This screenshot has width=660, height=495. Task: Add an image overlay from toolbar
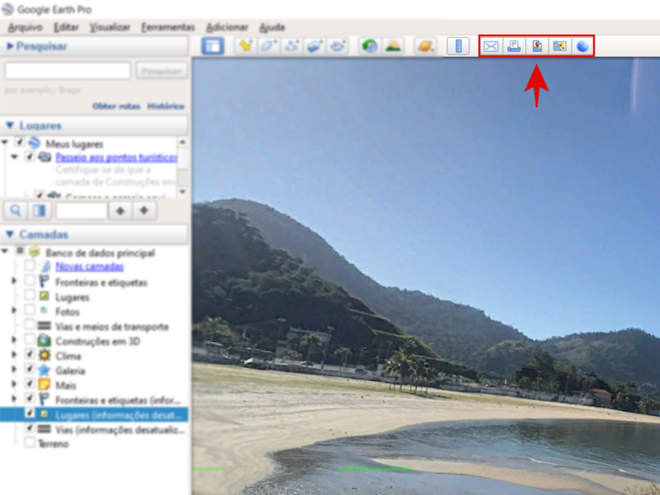(314, 46)
